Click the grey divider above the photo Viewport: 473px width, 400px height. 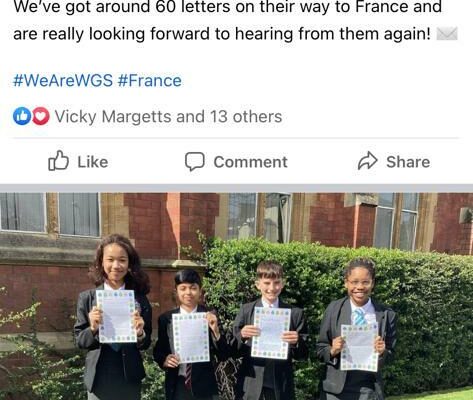click(236, 188)
